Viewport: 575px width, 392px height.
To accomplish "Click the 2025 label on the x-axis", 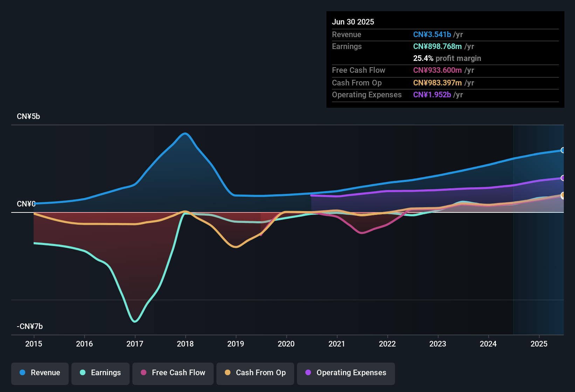I will pos(539,344).
